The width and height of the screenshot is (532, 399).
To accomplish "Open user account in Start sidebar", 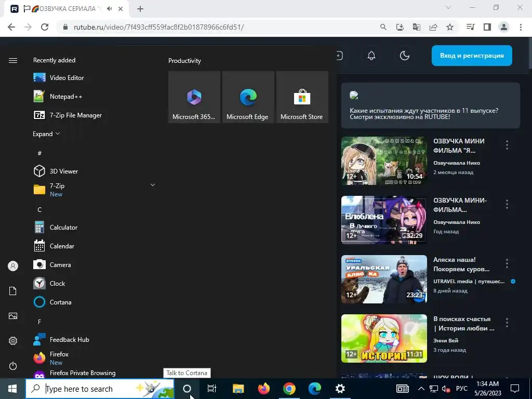I will click(13, 266).
